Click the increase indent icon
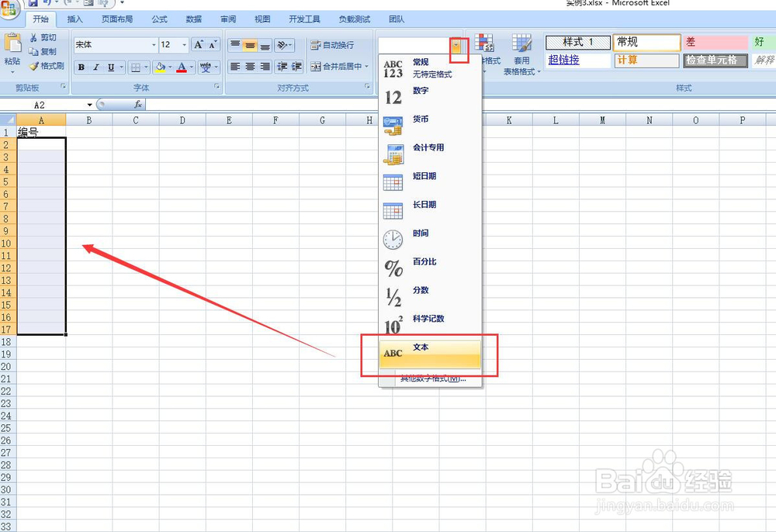Screen dimensions: 776x532 pyautogui.click(x=297, y=66)
